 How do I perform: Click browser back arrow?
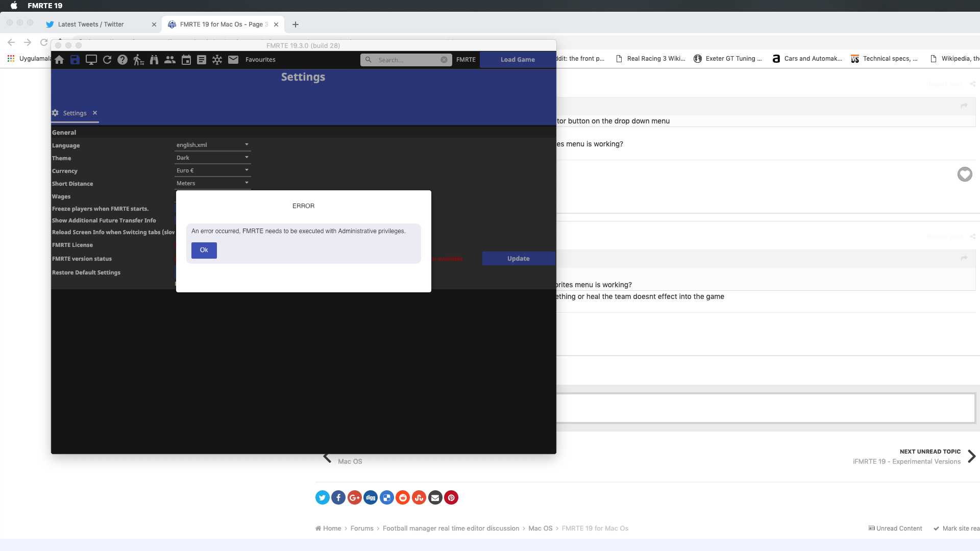pos(11,42)
